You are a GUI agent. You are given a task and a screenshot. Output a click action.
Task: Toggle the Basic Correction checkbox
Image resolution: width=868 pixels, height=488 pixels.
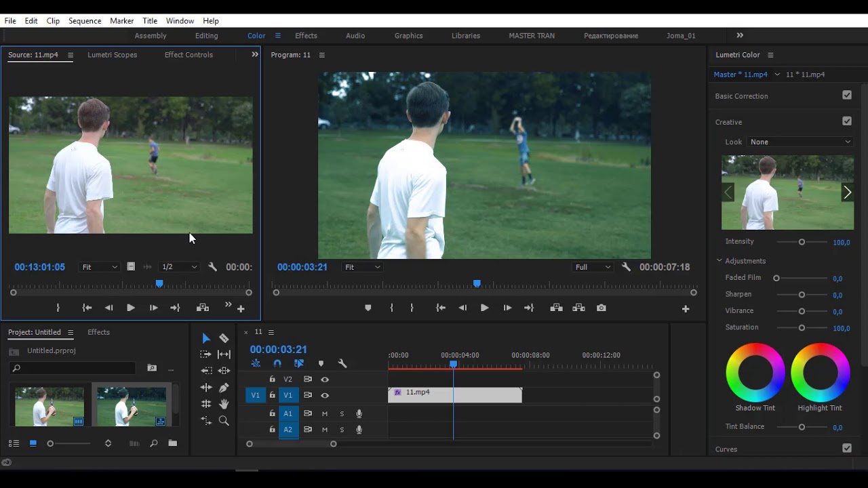click(847, 95)
